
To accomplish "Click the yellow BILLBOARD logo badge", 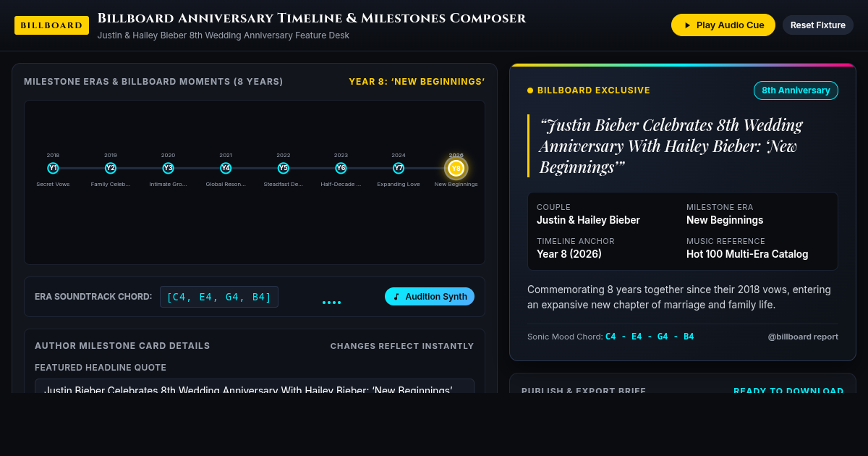I will tap(51, 25).
